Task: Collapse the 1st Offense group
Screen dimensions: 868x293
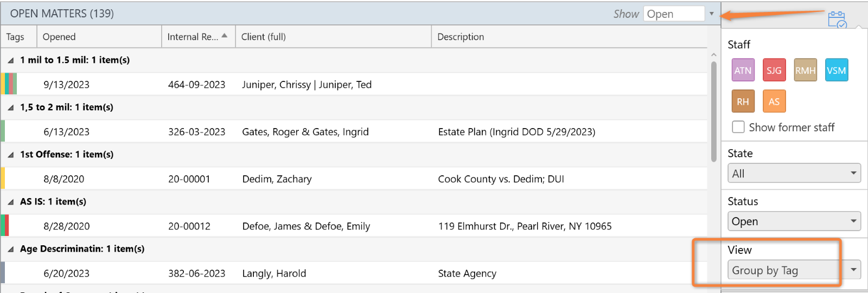Action: pyautogui.click(x=11, y=155)
